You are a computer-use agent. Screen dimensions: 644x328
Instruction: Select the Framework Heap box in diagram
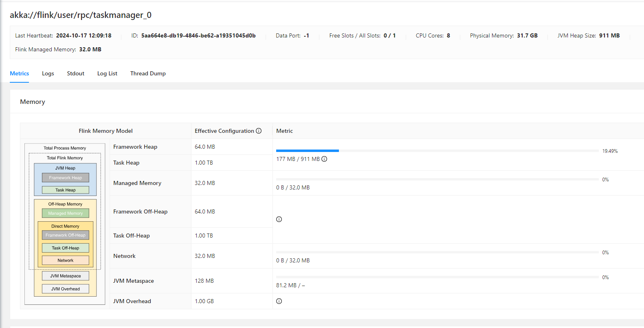[x=66, y=178]
